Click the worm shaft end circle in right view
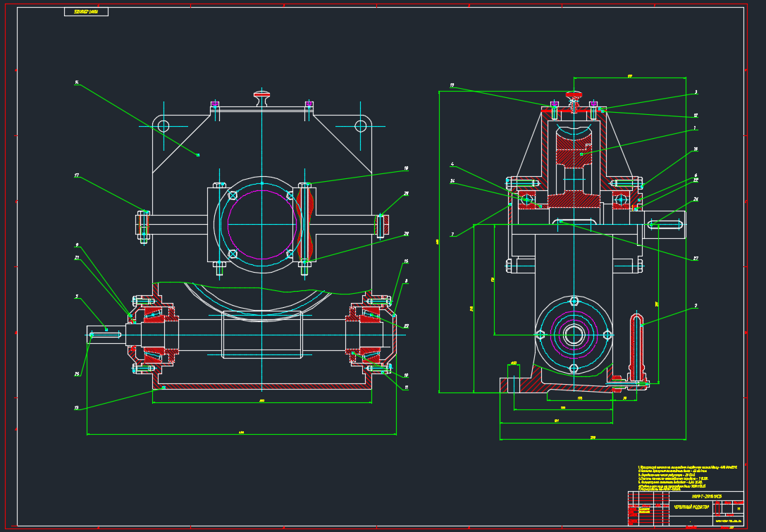 [574, 335]
